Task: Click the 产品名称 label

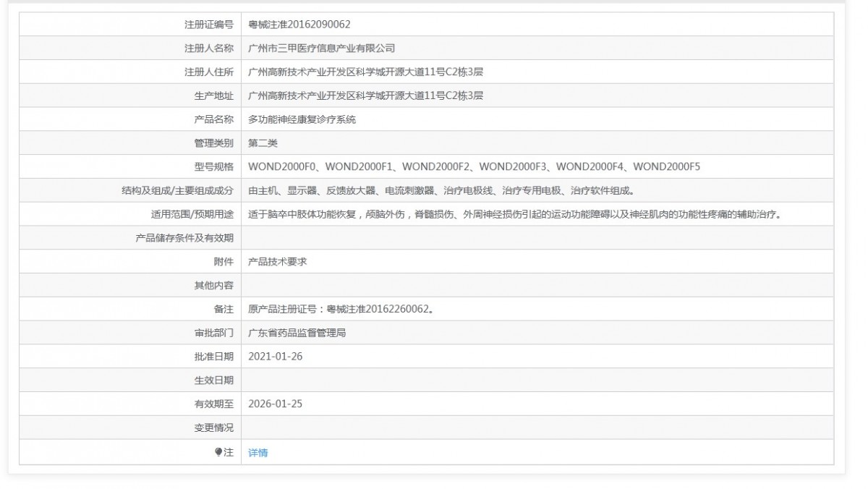Action: tap(214, 120)
